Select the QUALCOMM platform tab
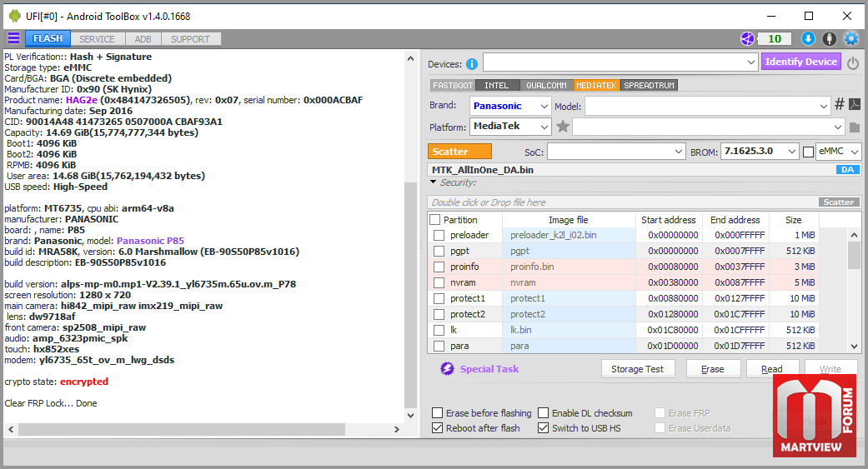868x469 pixels. [x=546, y=85]
